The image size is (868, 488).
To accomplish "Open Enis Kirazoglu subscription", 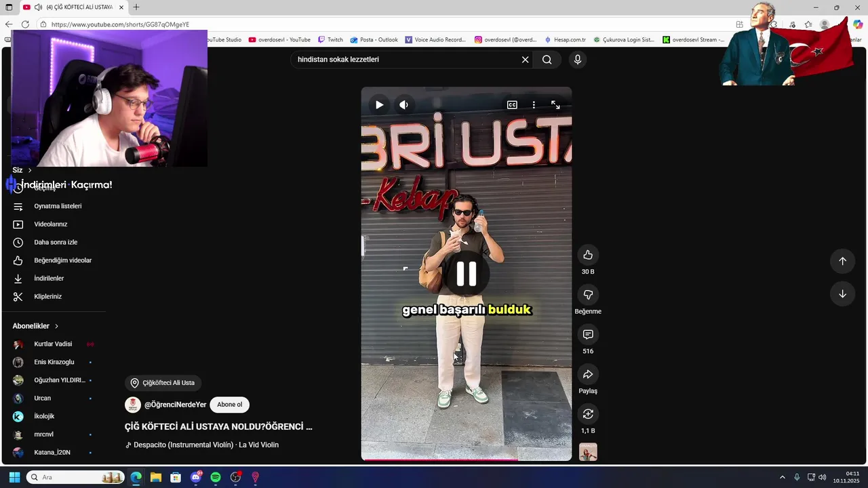I will [53, 362].
